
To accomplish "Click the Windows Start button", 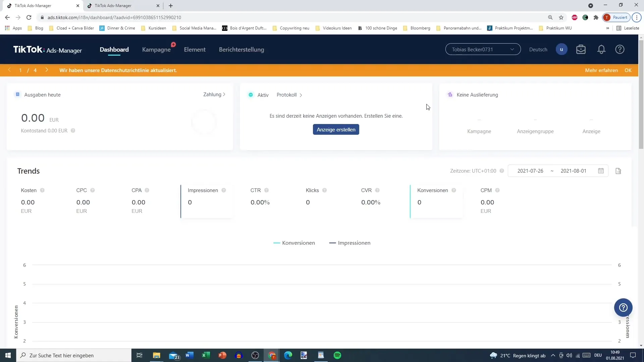I will [8, 355].
